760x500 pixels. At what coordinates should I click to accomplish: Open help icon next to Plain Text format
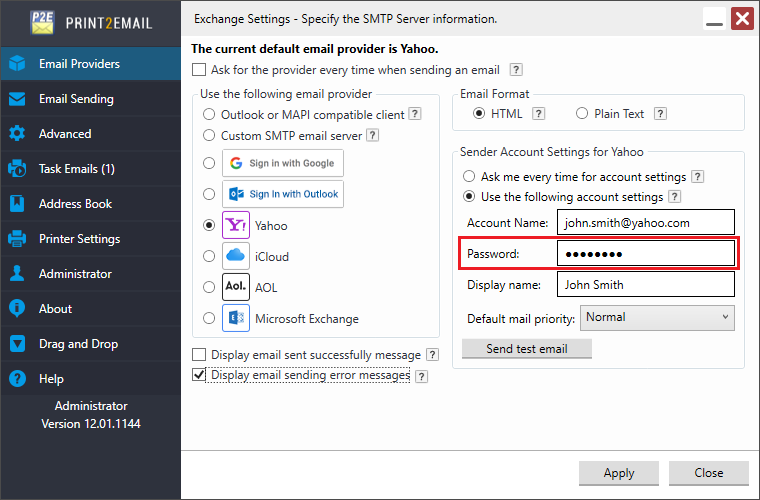tap(660, 113)
